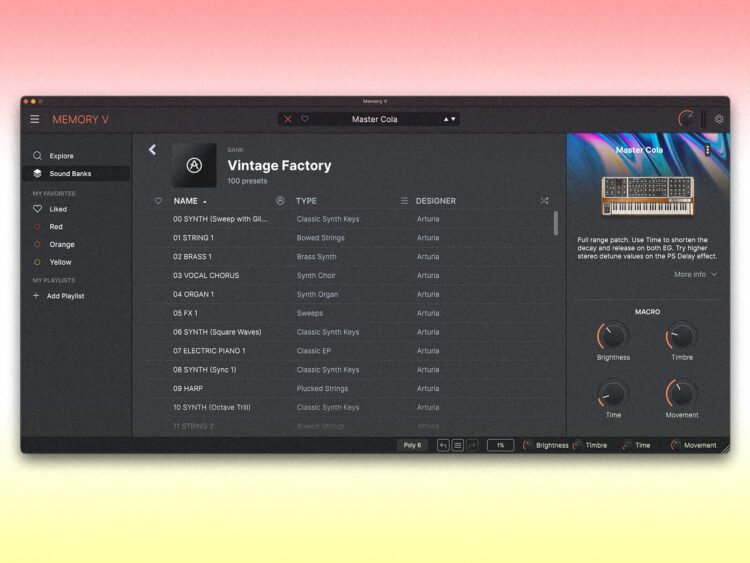Shuffle the preset list order

tap(544, 201)
